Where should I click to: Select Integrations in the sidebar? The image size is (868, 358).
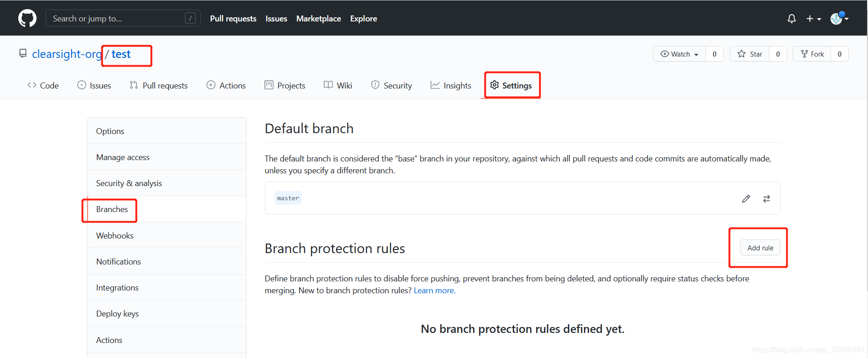pyautogui.click(x=167, y=287)
